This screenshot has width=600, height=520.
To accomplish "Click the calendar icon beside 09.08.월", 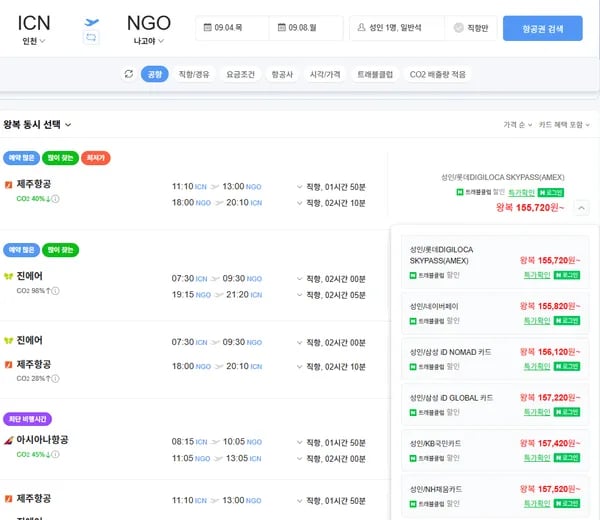I will (x=282, y=28).
